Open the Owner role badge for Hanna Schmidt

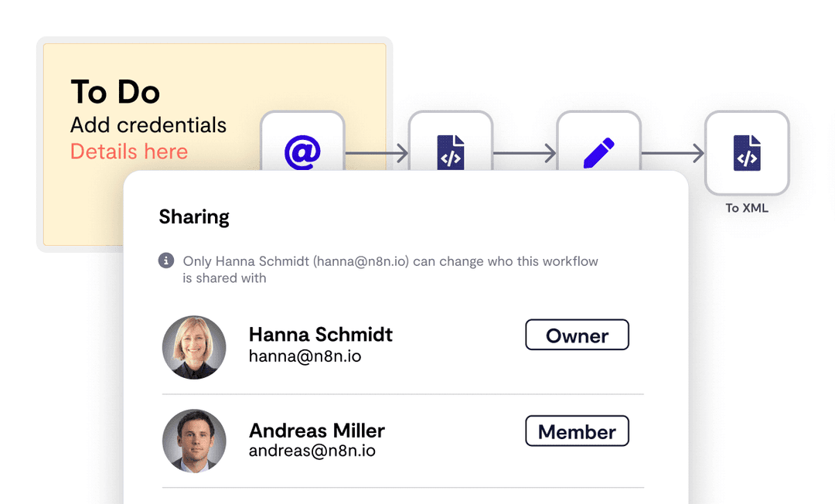[x=577, y=335]
